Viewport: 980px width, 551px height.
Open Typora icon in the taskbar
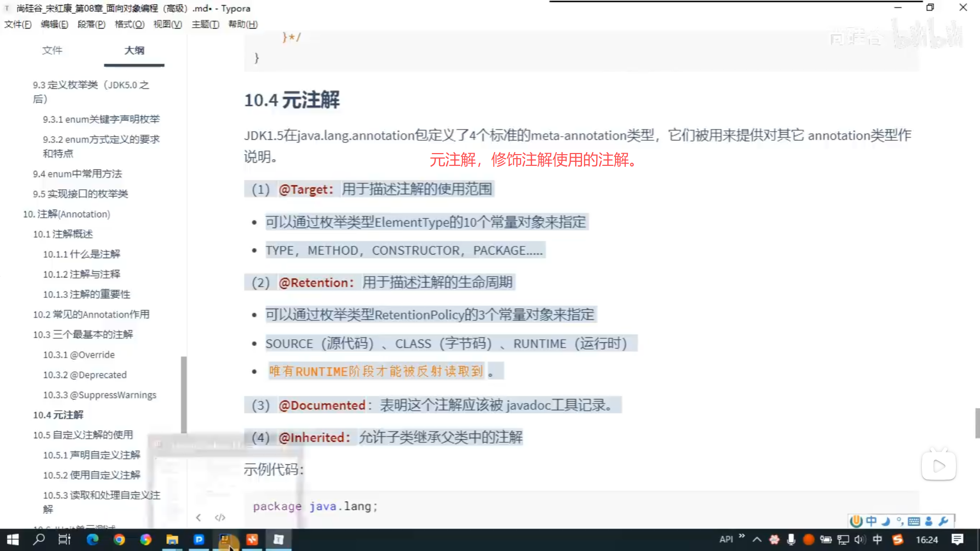click(278, 539)
